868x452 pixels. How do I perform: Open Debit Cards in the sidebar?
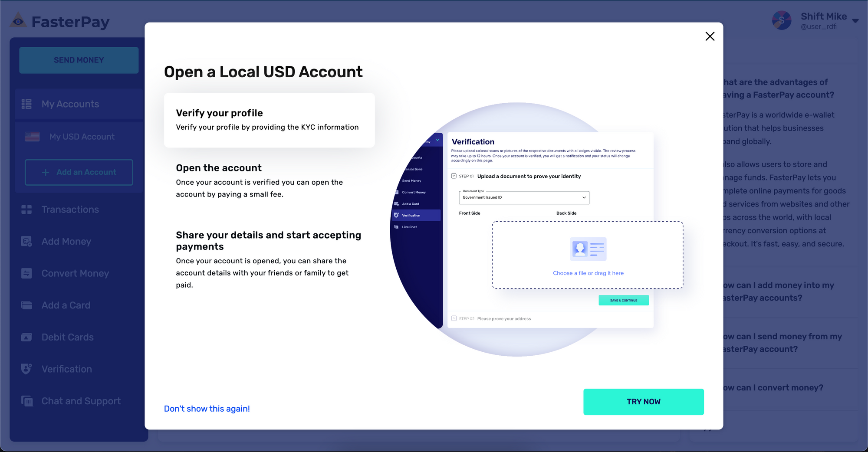click(x=79, y=337)
